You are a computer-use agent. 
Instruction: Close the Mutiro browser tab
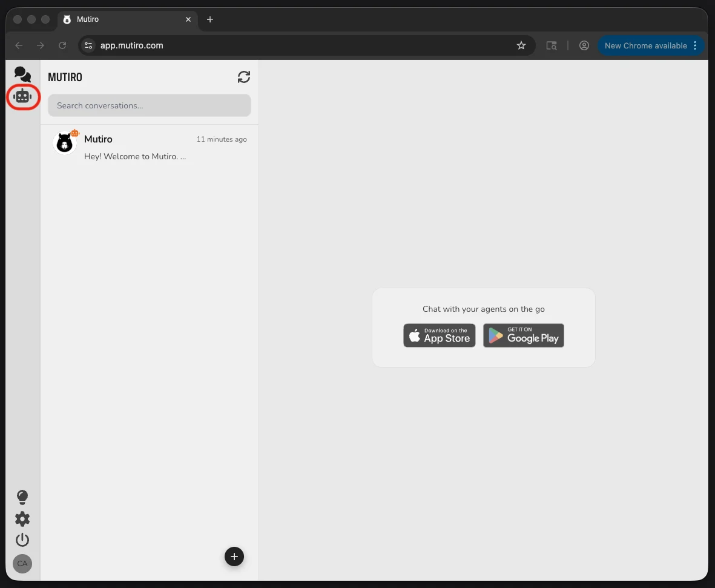click(x=188, y=19)
